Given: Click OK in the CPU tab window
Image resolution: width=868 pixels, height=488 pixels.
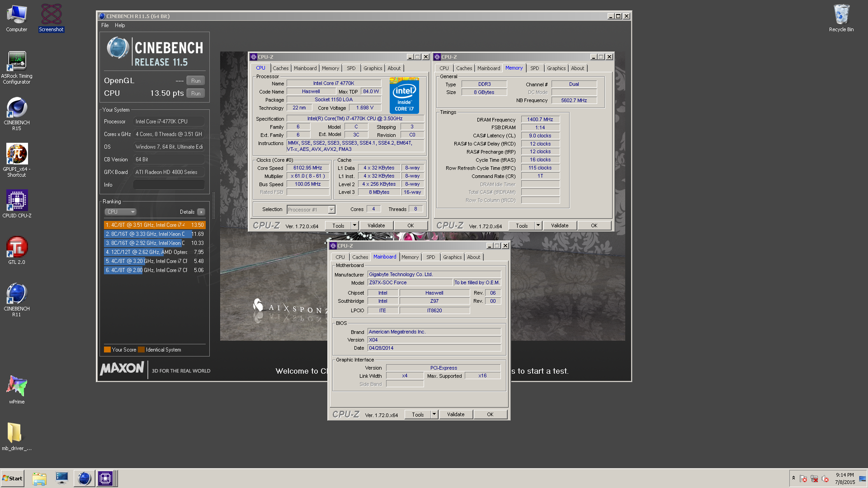Looking at the screenshot, I should point(410,226).
